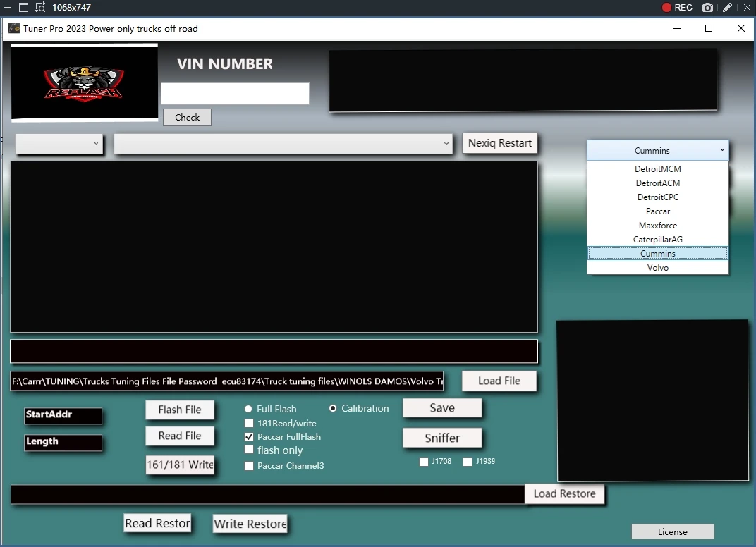The width and height of the screenshot is (756, 547).
Task: Select the Calibration radio button
Action: point(333,408)
